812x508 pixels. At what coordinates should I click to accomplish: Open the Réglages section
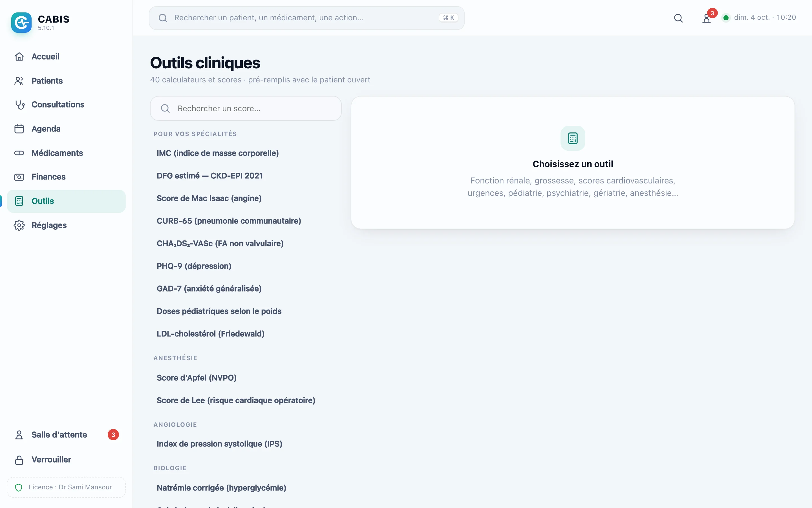66,225
